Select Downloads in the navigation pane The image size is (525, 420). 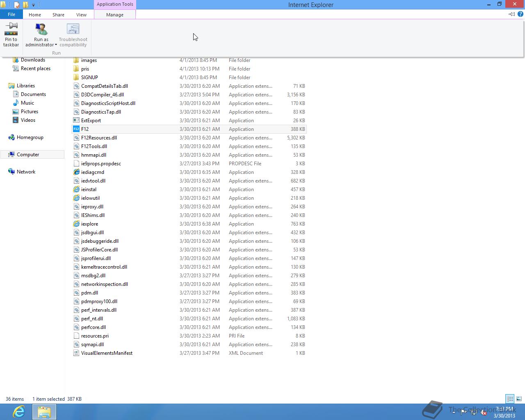click(x=33, y=60)
